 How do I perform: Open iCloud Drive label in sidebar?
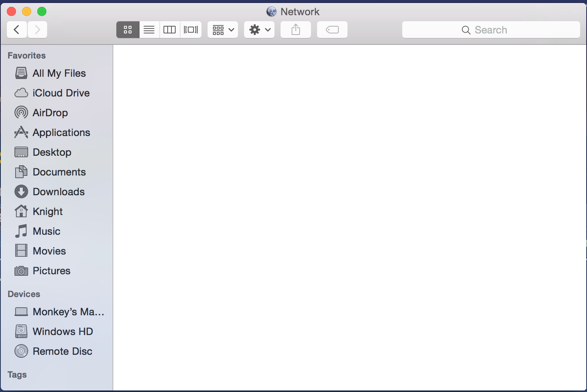[x=61, y=93]
